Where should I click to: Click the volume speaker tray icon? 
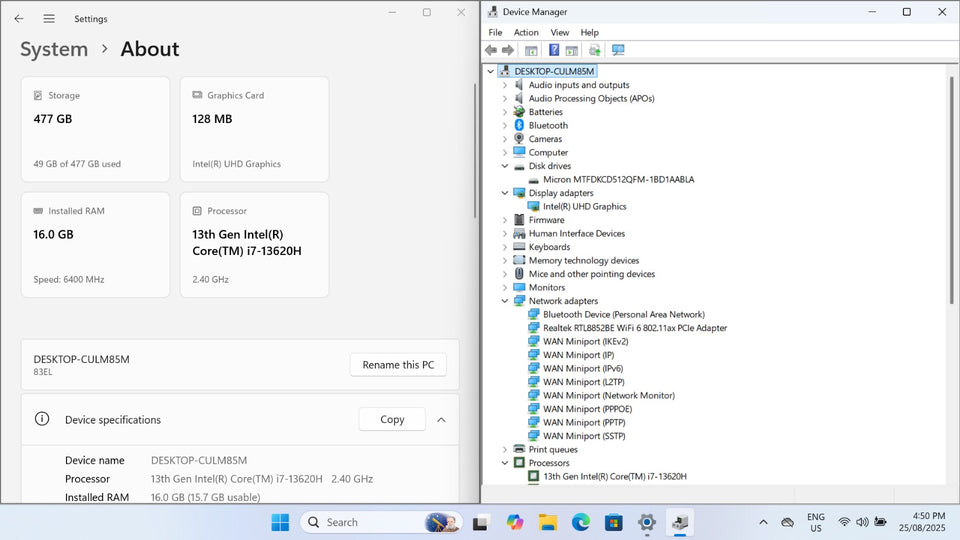862,522
